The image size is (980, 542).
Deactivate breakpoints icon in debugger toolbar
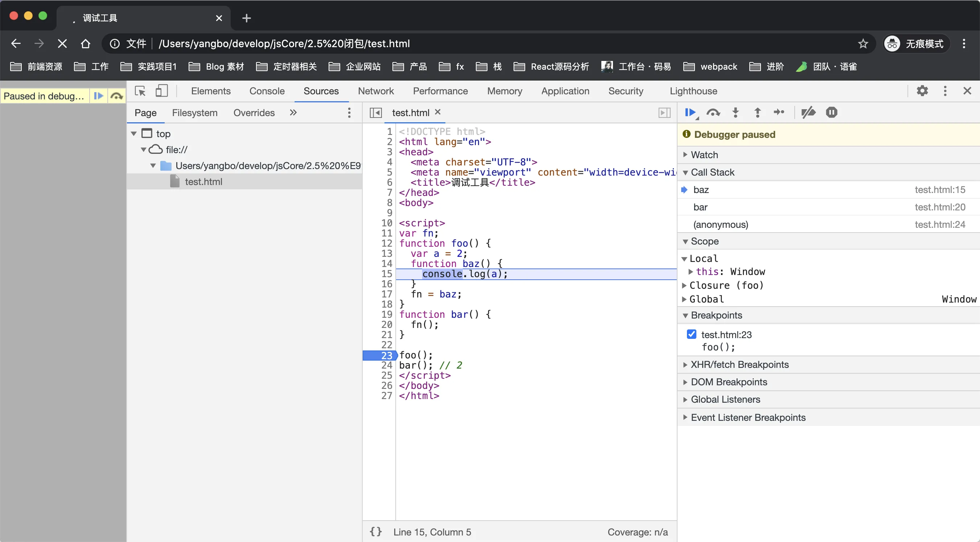[808, 113]
